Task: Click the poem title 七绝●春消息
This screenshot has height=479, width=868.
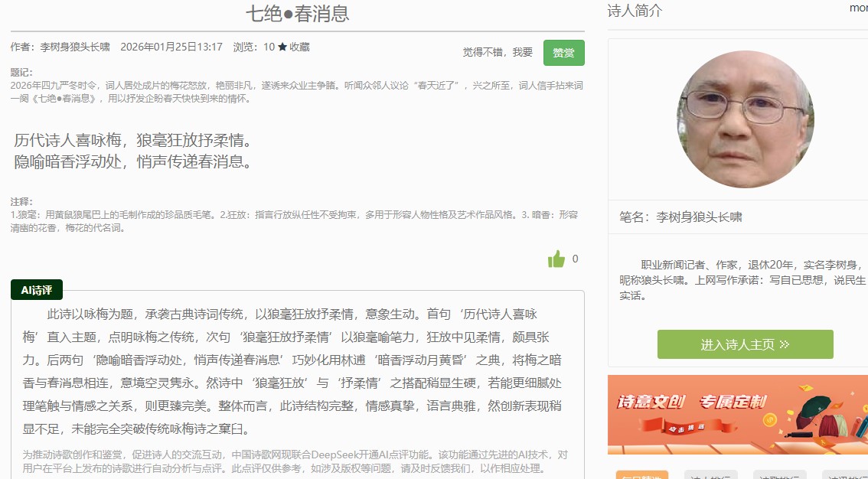Action: [298, 14]
